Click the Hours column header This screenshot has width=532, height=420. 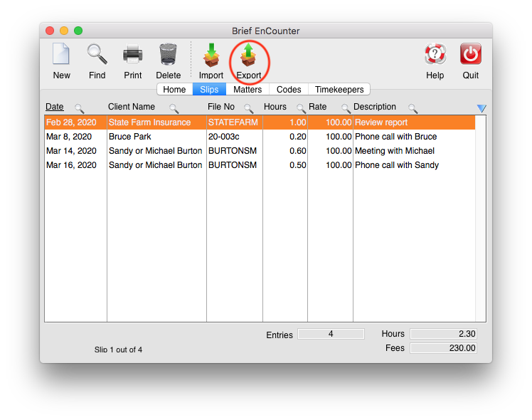point(275,107)
